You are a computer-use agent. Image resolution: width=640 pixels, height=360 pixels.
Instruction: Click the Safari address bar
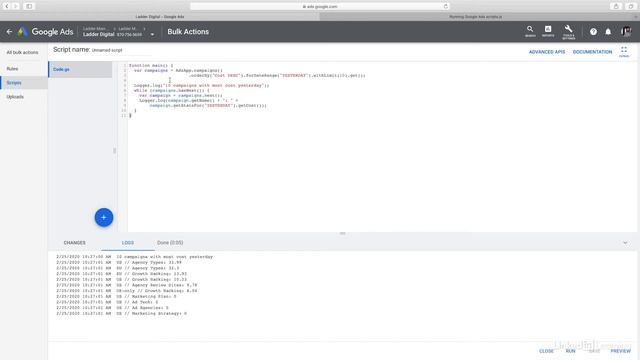click(320, 6)
